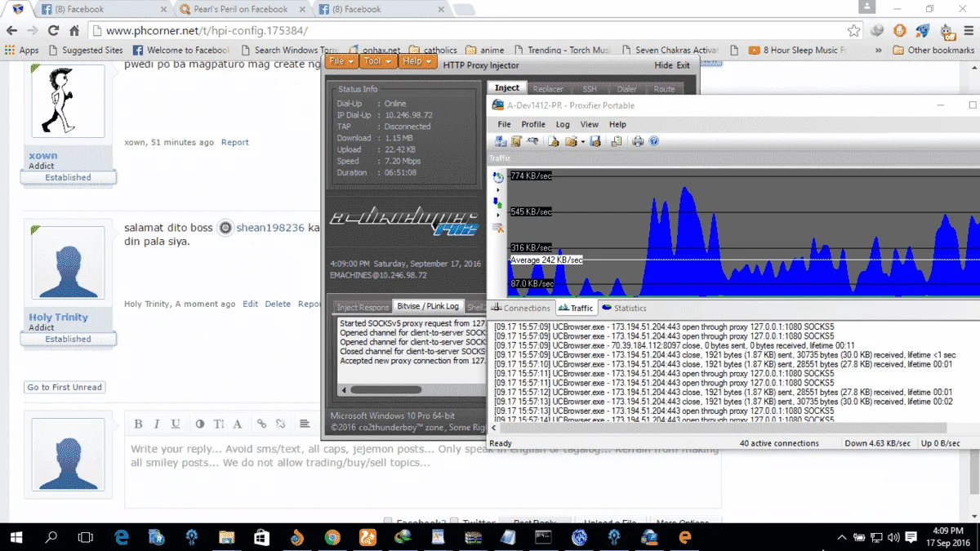Viewport: 980px width, 551px height.
Task: Open Name Resolution (.com) icon in Proxifier
Action: [532, 140]
